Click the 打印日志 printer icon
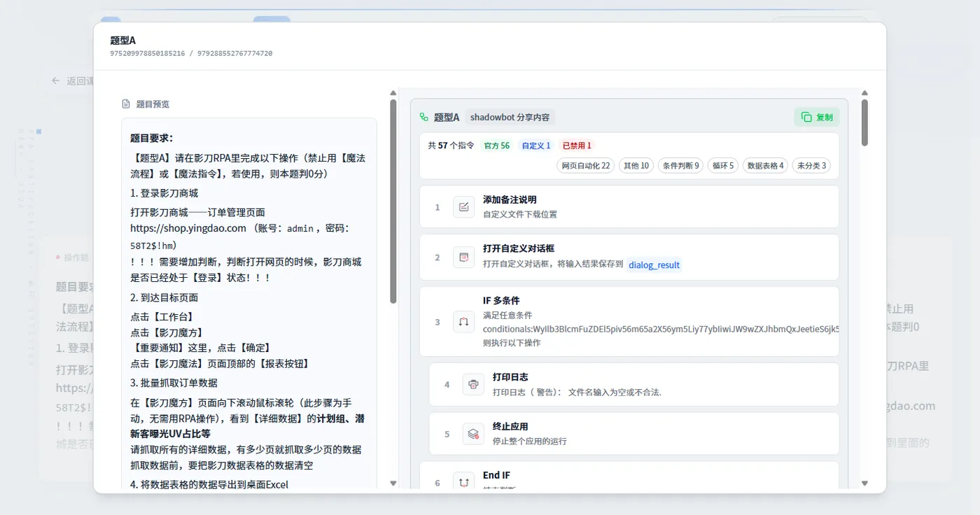The width and height of the screenshot is (980, 515). (473, 384)
